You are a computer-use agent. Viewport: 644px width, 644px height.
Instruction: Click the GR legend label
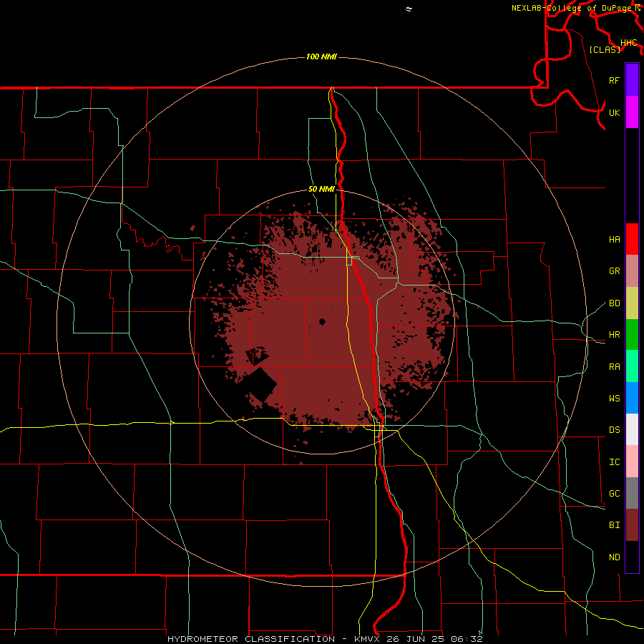614,271
